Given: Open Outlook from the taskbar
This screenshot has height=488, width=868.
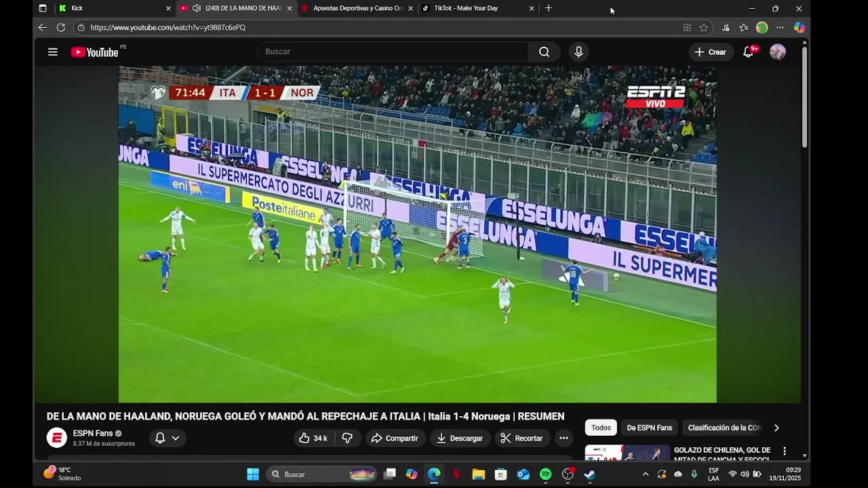Looking at the screenshot, I should (523, 474).
